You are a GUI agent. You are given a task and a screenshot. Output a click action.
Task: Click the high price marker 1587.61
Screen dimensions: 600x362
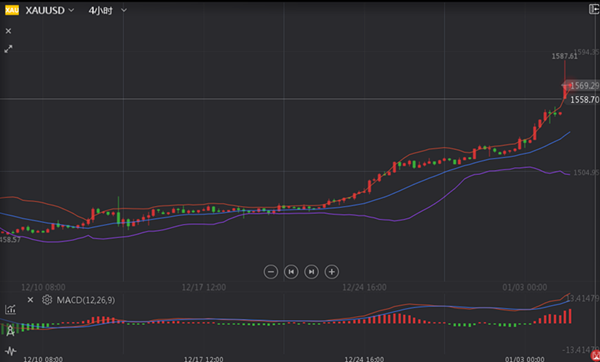tap(564, 56)
